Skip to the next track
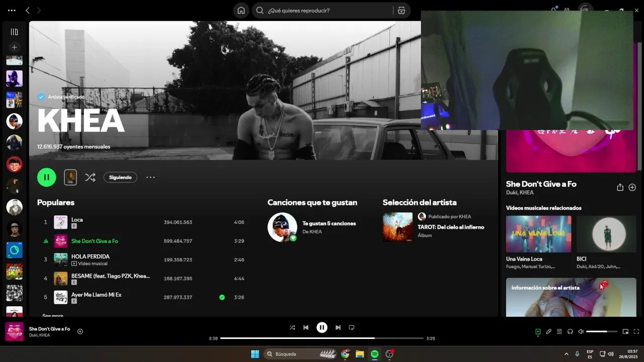 [338, 327]
